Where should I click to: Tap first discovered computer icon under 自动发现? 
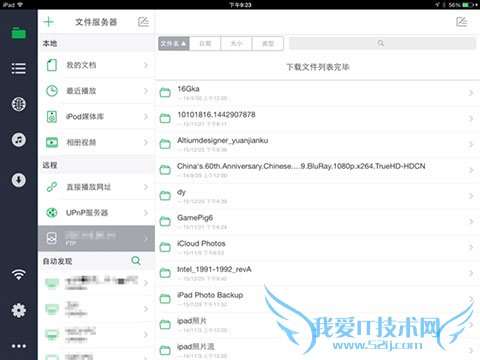pyautogui.click(x=52, y=283)
